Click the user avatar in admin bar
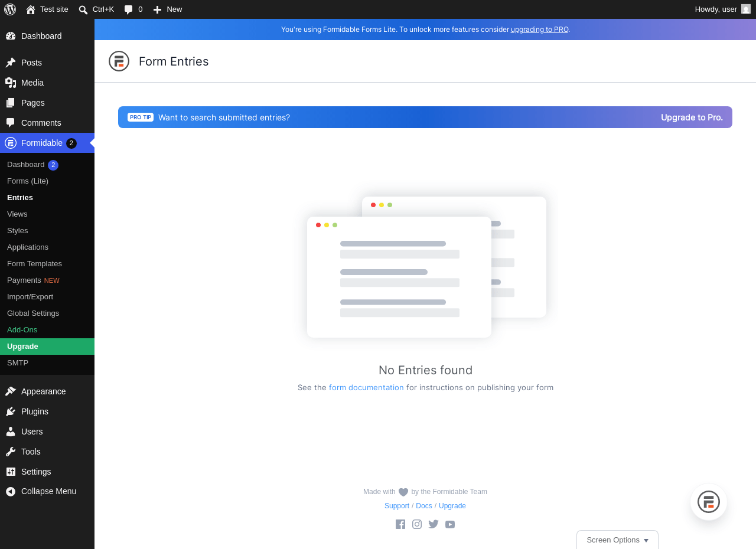 (746, 9)
